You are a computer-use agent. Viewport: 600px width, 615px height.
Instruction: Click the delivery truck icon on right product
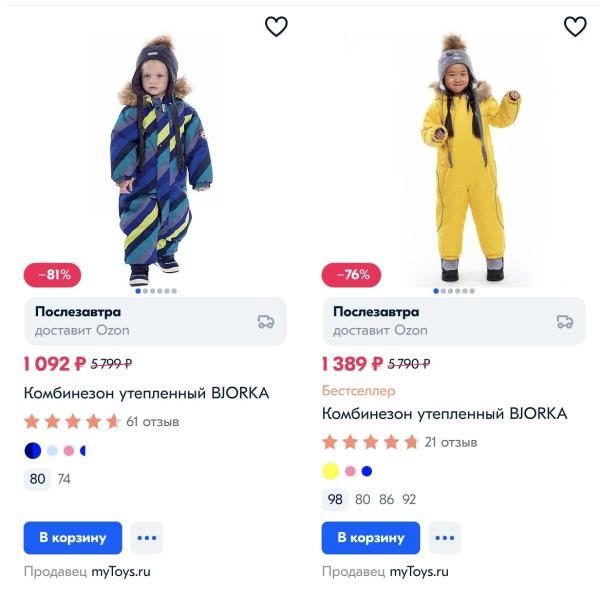[565, 321]
